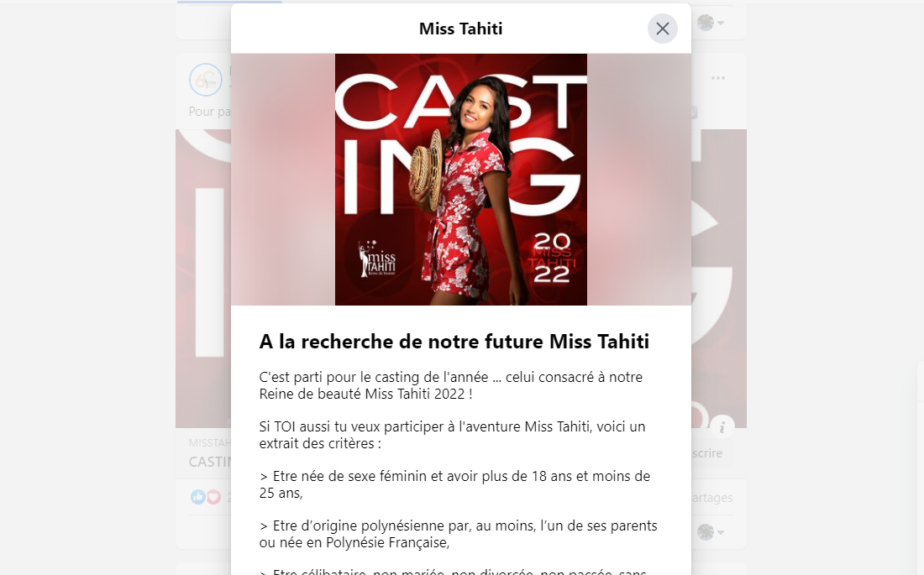Open the partially visible 'artages' shares link

click(711, 498)
